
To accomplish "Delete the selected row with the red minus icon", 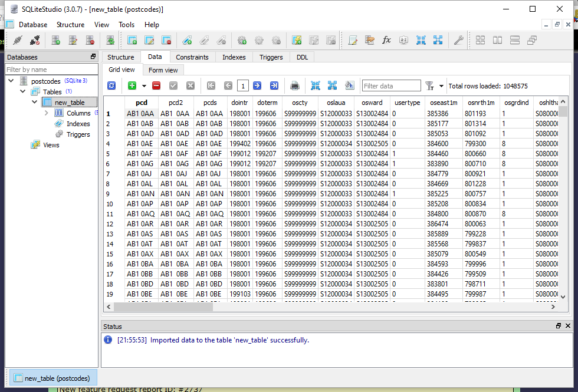I will [x=156, y=85].
